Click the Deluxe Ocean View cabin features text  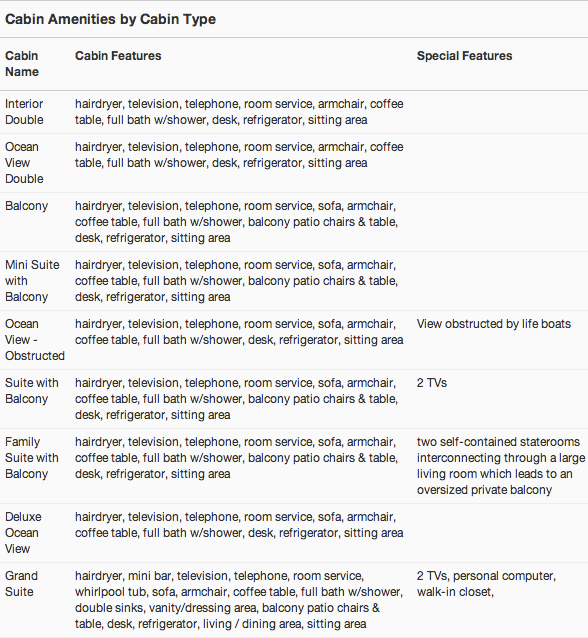point(239,525)
